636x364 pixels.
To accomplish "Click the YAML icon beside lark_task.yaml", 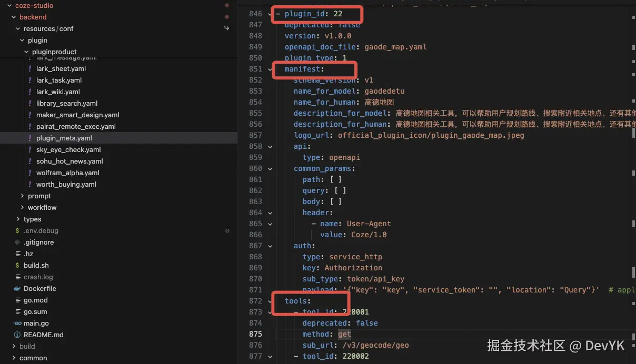I will [31, 80].
